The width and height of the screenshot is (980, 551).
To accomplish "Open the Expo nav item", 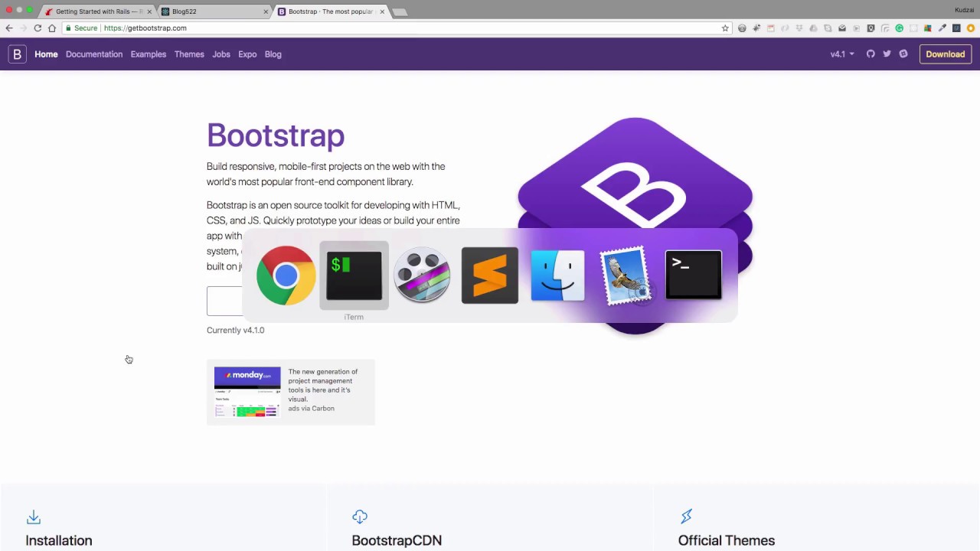I will point(247,54).
